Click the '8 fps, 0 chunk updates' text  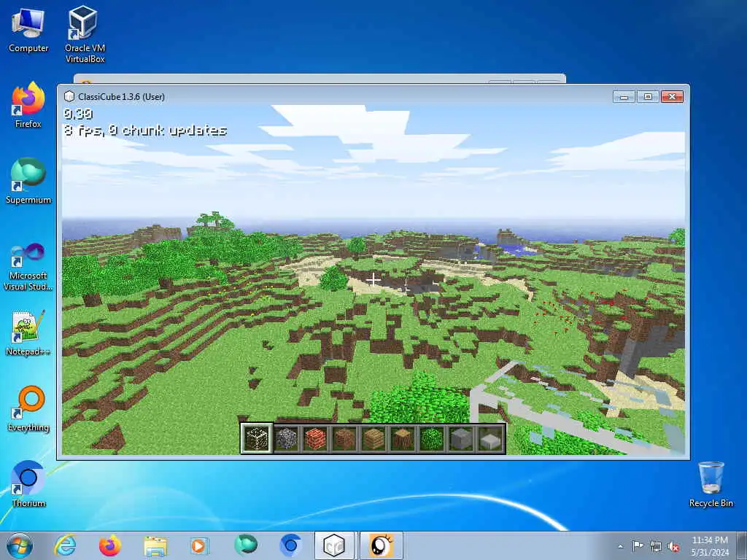point(145,131)
